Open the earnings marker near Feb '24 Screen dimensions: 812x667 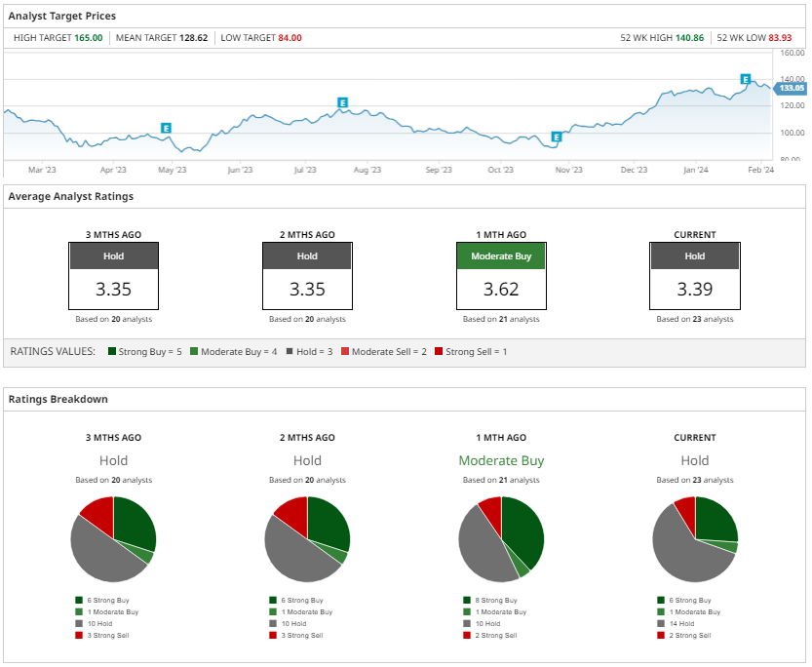(x=746, y=79)
